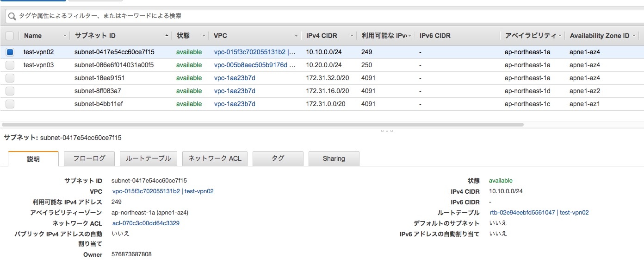Select the test-vpn03 subnet checkbox
644x266 pixels.
tap(10, 65)
